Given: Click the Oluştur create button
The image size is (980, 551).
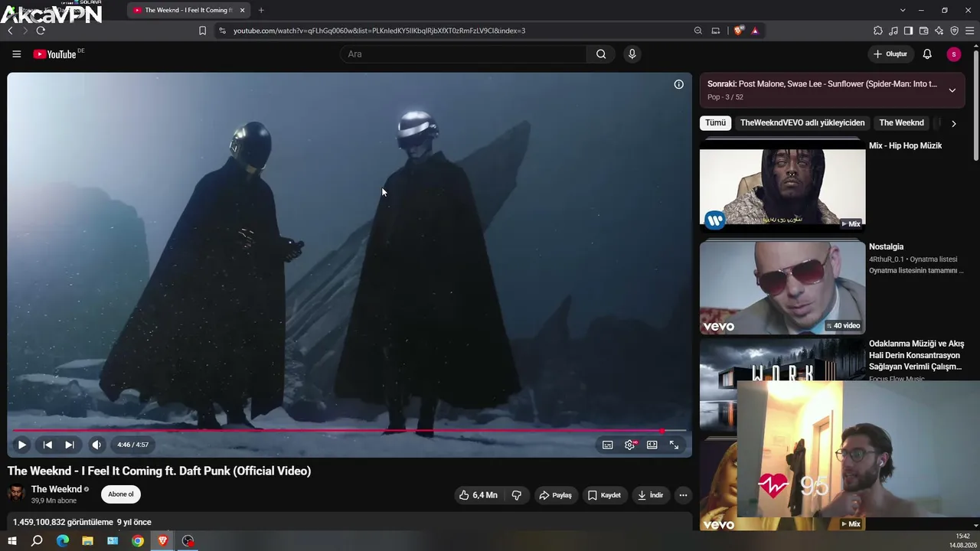Looking at the screenshot, I should click(890, 54).
